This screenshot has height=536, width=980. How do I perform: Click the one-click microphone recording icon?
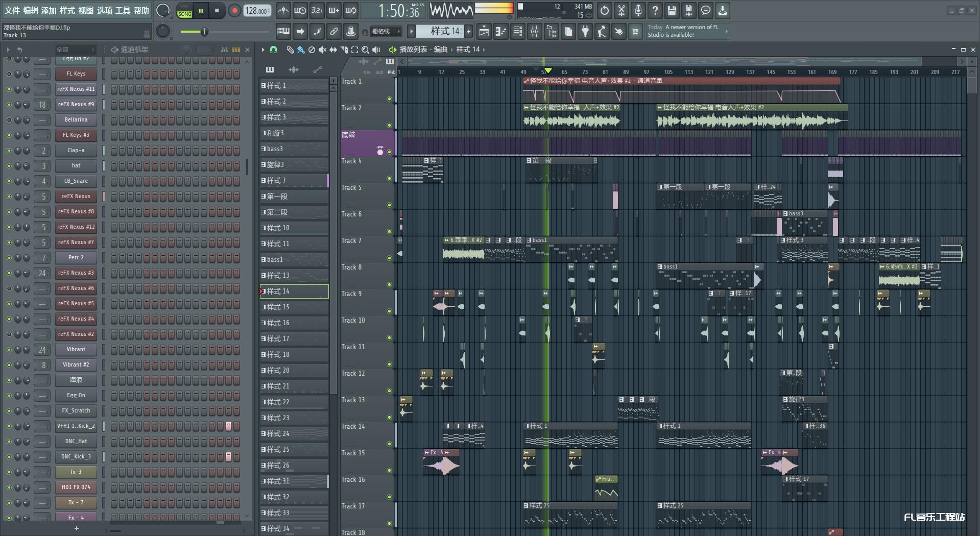(638, 10)
